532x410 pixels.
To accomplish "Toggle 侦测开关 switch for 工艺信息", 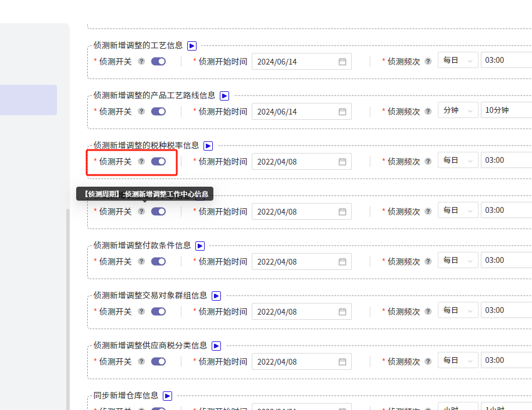I will 159,62.
